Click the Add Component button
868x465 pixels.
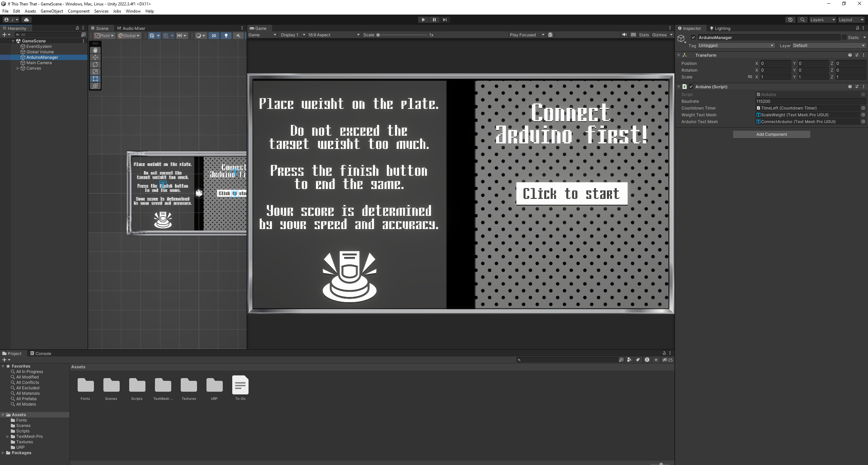[771, 134]
